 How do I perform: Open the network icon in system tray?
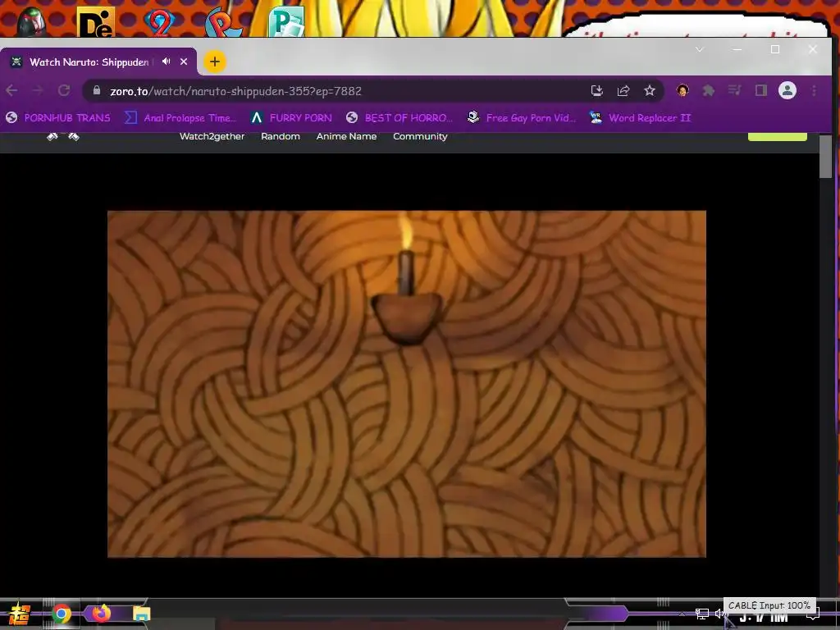(702, 614)
